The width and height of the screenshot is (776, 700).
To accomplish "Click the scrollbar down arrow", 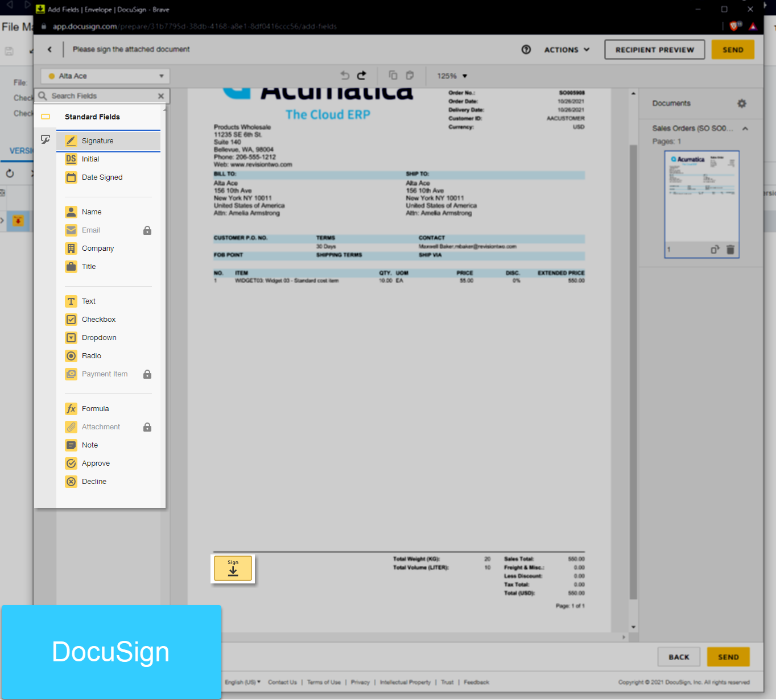I will pyautogui.click(x=633, y=627).
